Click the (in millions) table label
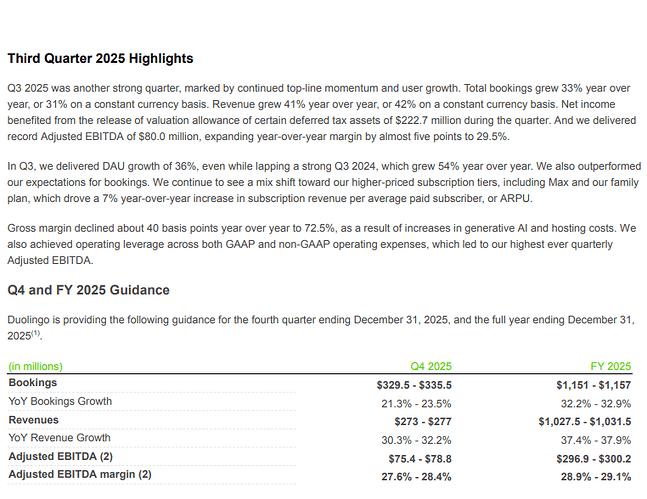The width and height of the screenshot is (647, 499). coord(35,366)
